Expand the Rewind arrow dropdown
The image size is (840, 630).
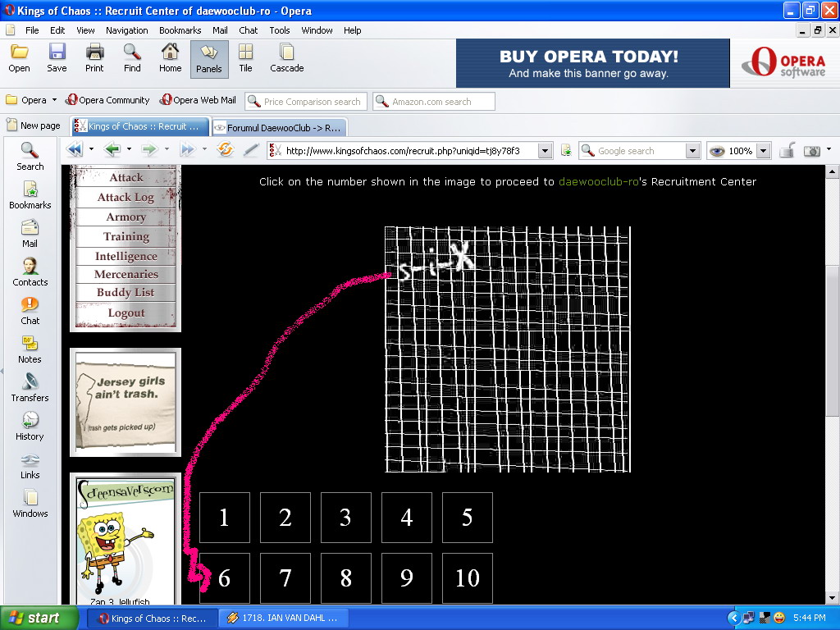click(91, 149)
